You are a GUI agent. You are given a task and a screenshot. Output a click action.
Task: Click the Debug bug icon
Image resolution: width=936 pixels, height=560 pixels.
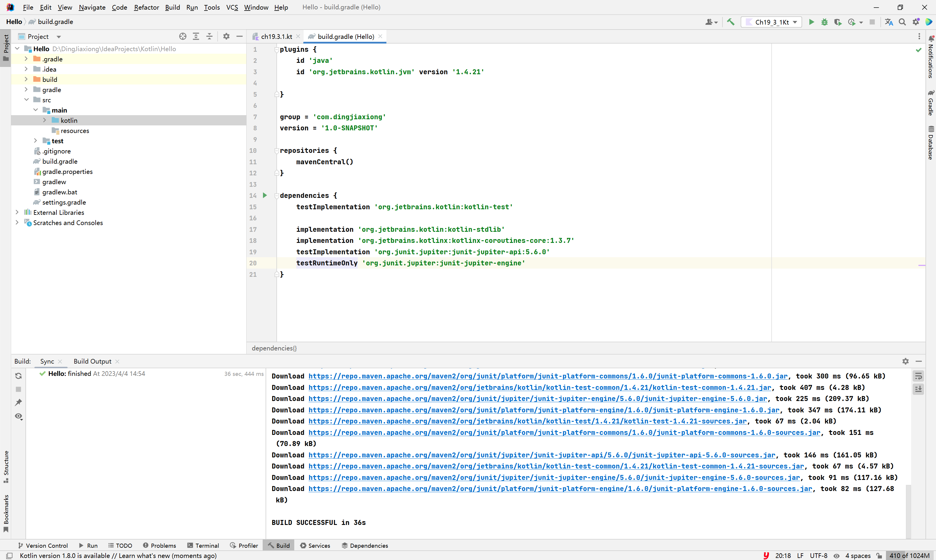pos(825,22)
